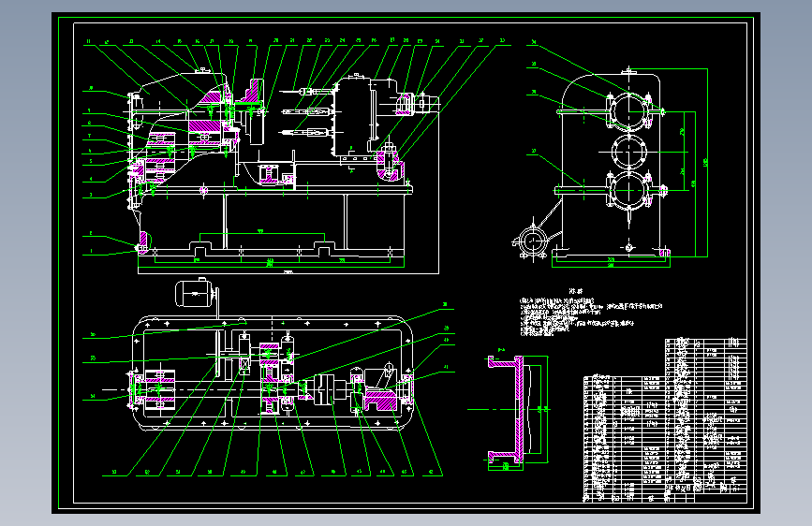812x526 pixels.
Task: Click the top circular flange in the side view
Action: coord(629,110)
